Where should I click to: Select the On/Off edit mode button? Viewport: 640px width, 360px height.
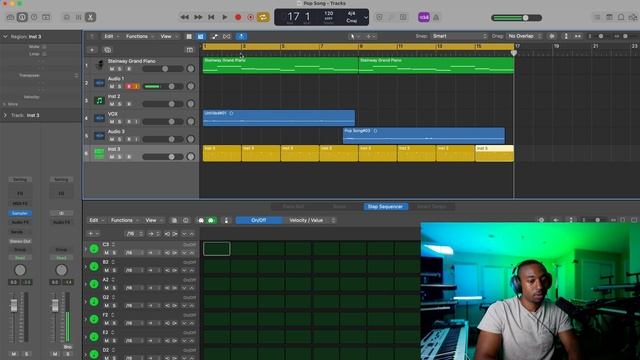coord(259,220)
